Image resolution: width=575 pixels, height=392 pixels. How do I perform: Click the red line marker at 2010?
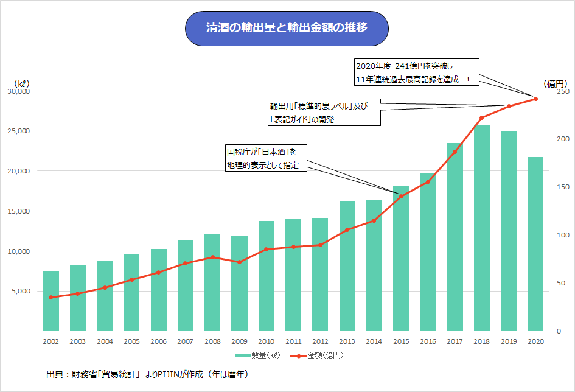267,250
